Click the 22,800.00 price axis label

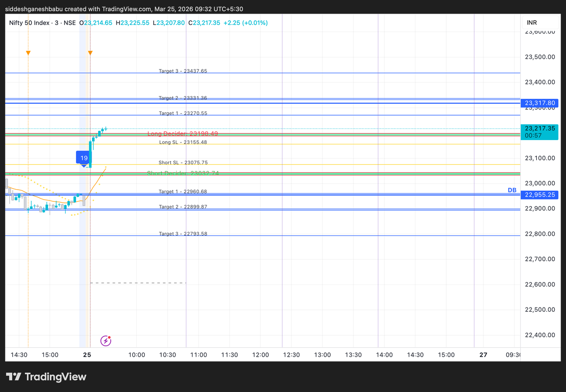[x=540, y=234]
